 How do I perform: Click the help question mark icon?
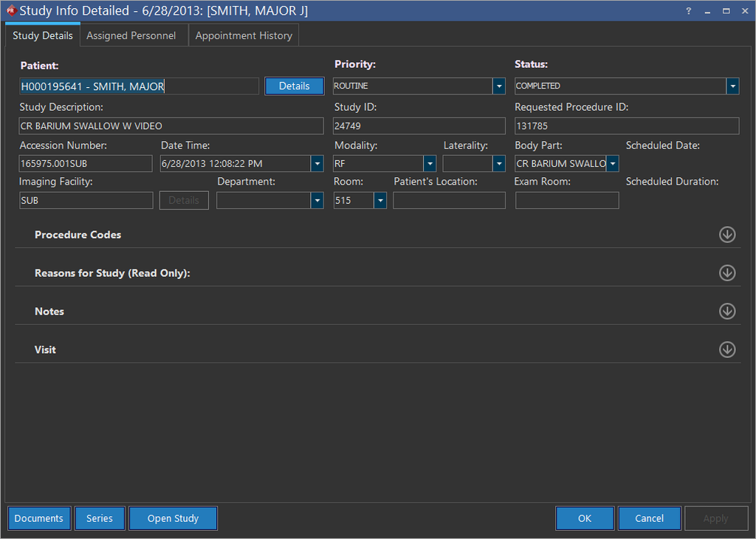688,11
